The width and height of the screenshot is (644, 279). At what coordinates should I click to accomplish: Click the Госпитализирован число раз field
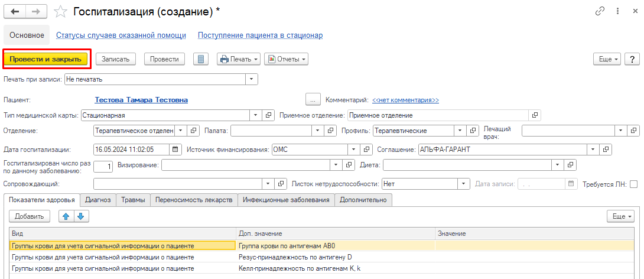(x=103, y=167)
